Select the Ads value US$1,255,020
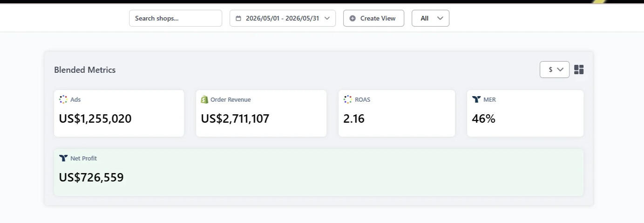Viewport: 644px width, 223px height. coord(95,118)
